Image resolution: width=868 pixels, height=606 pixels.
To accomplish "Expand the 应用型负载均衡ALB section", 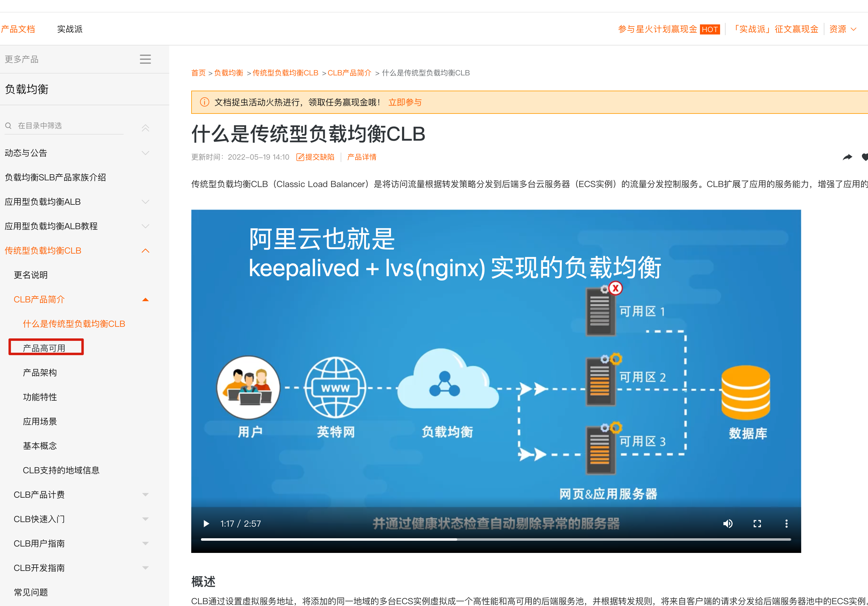I will point(145,202).
